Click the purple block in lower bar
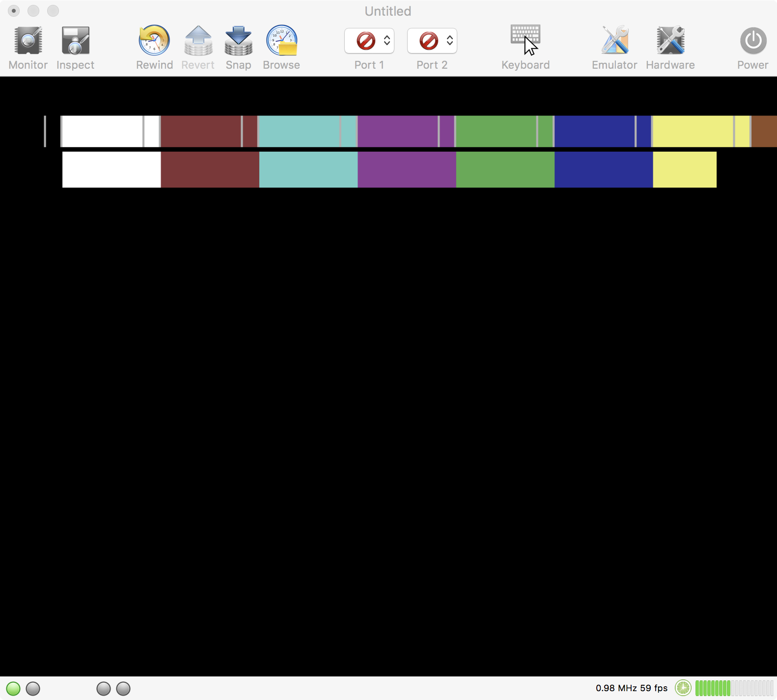This screenshot has height=700, width=777. [x=407, y=169]
